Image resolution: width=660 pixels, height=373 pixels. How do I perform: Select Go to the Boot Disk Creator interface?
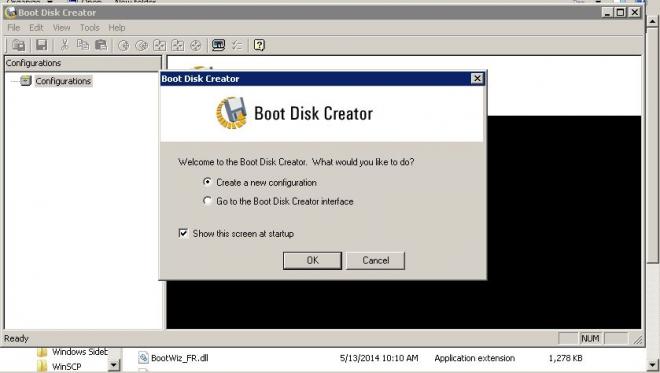tap(207, 201)
